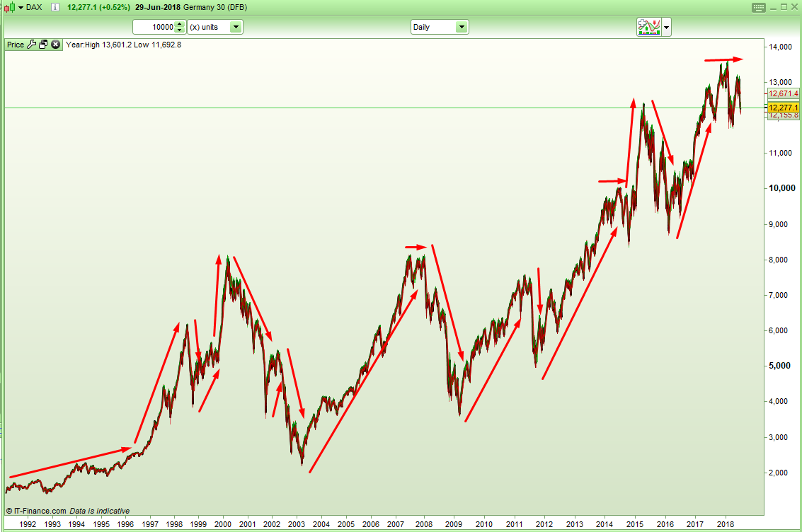The height and width of the screenshot is (532, 802).
Task: Click the 2003 label on time axis
Action: click(296, 524)
